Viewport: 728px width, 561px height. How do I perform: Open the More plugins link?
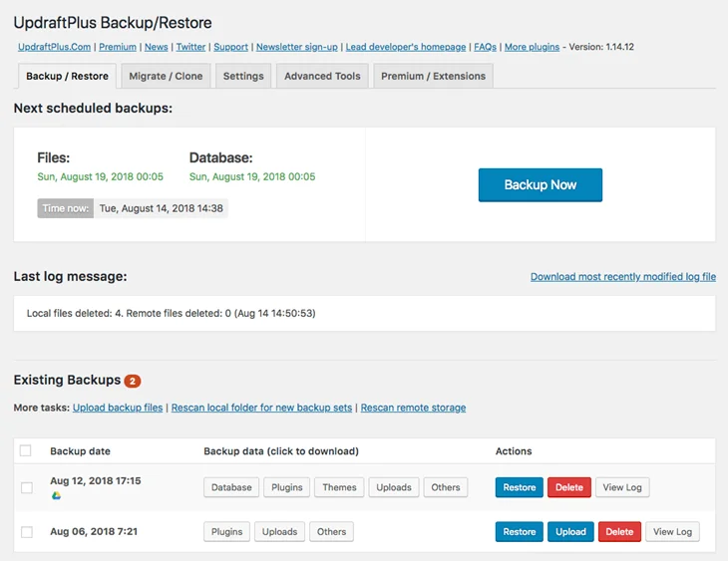[533, 47]
